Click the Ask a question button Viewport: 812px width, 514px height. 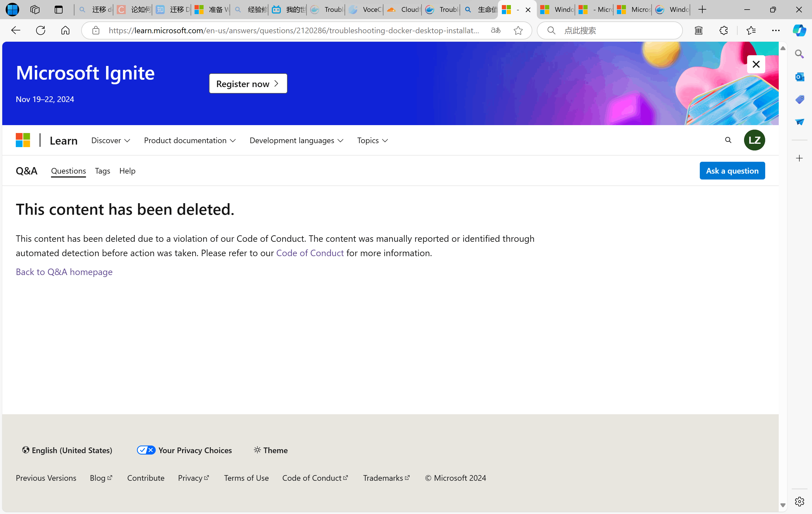click(732, 171)
